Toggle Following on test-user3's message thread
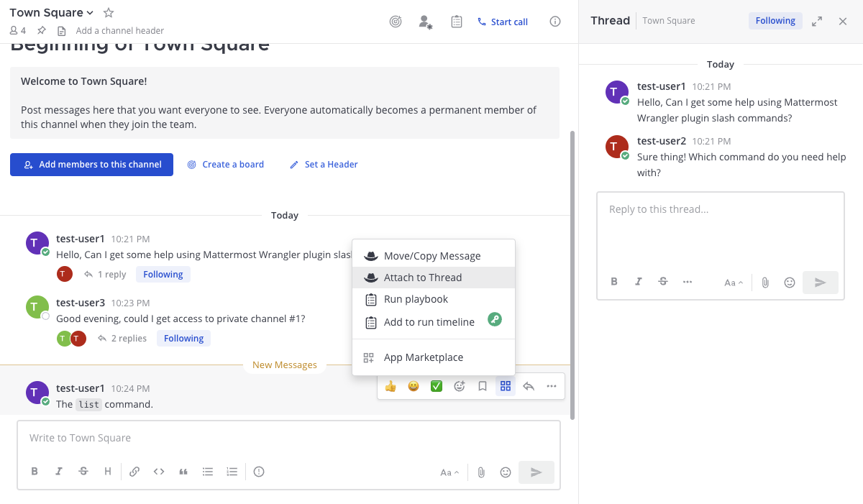Screen dimensions: 863x504 coord(183,339)
